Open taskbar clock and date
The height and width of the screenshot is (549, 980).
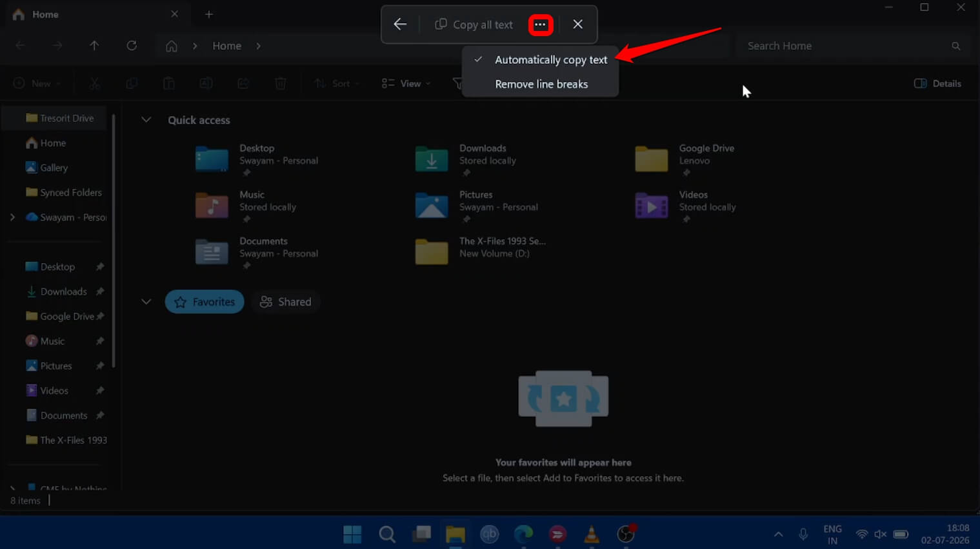pos(945,534)
